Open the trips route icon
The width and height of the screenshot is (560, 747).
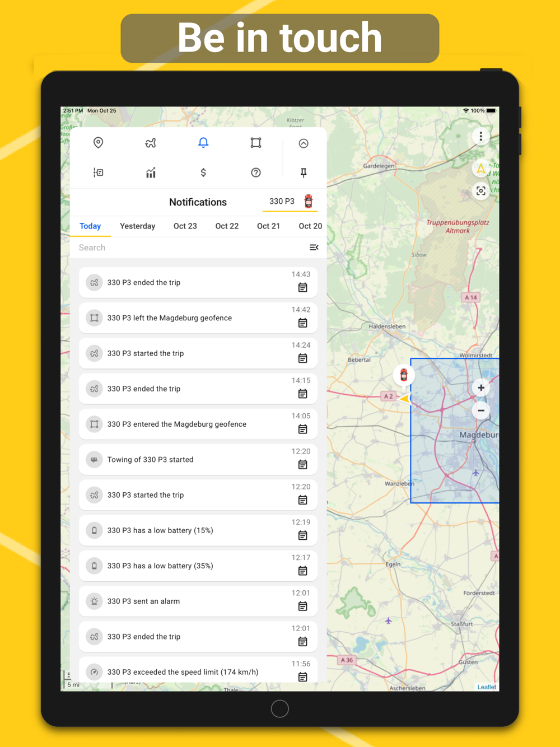pyautogui.click(x=151, y=143)
